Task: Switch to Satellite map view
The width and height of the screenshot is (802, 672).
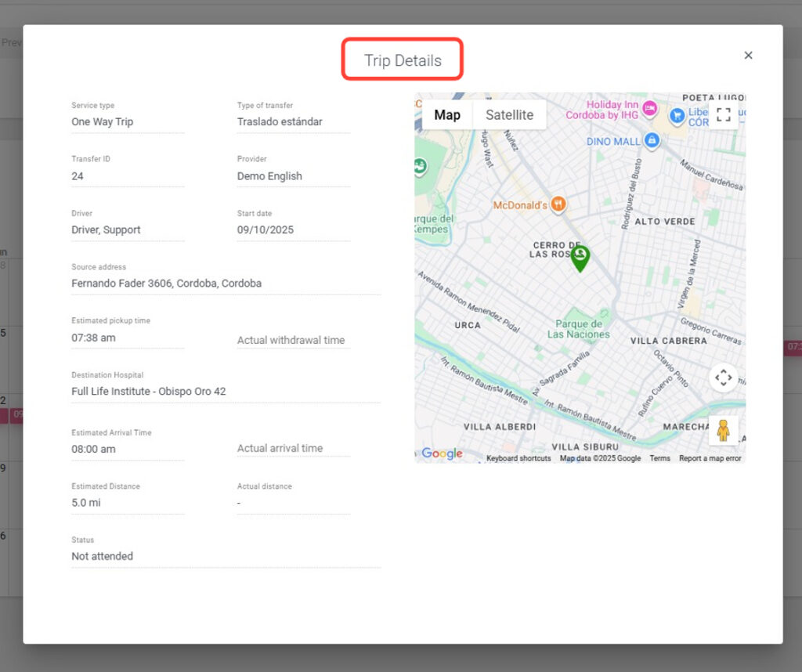Action: [509, 115]
